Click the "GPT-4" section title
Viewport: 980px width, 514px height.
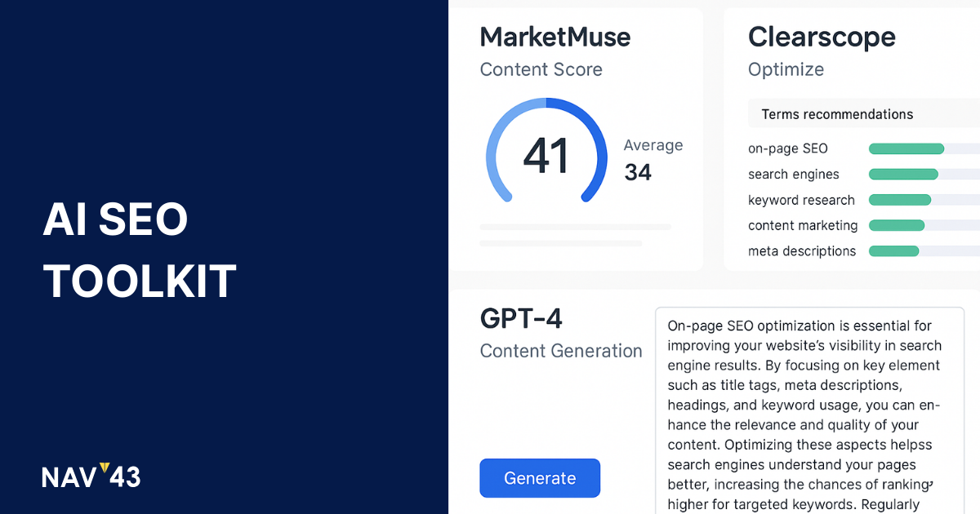click(521, 318)
